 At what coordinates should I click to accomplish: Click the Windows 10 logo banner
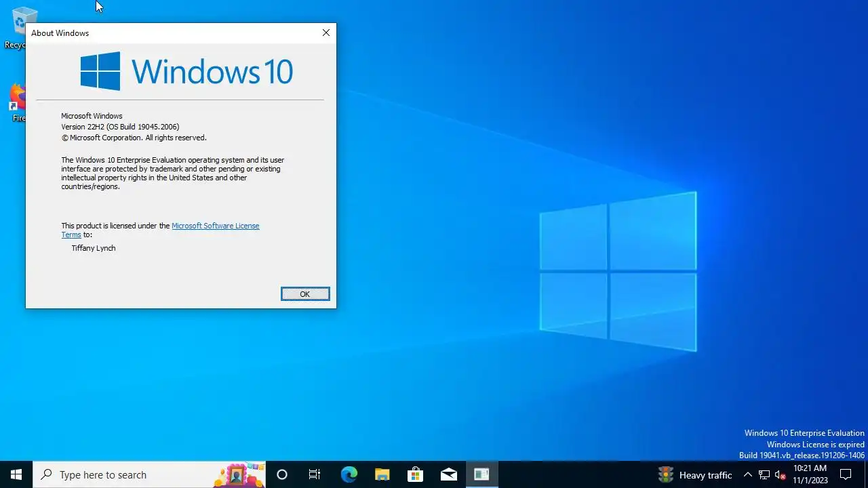click(x=186, y=71)
